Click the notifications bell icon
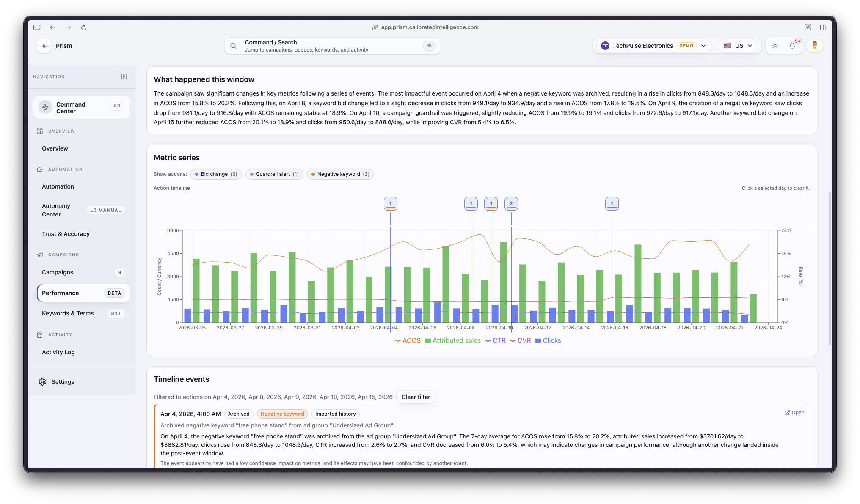 click(792, 46)
